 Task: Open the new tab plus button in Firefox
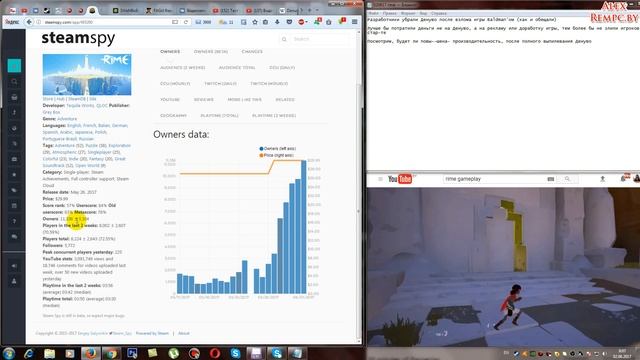coord(309,10)
